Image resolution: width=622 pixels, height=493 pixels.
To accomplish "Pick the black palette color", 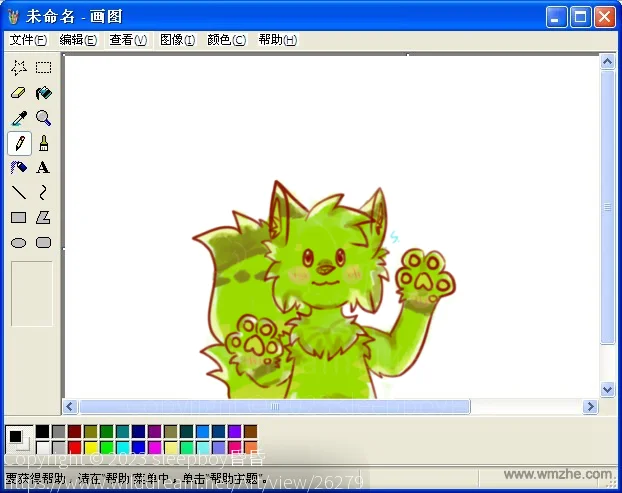I will click(x=42, y=432).
